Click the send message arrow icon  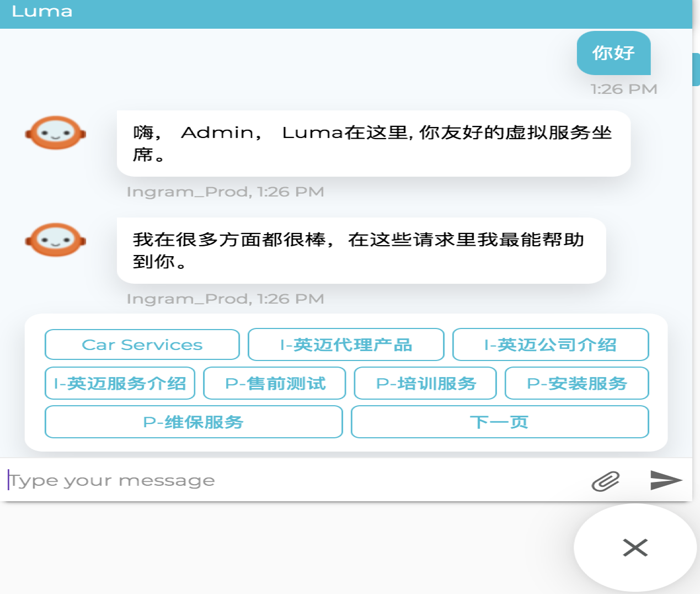point(666,480)
